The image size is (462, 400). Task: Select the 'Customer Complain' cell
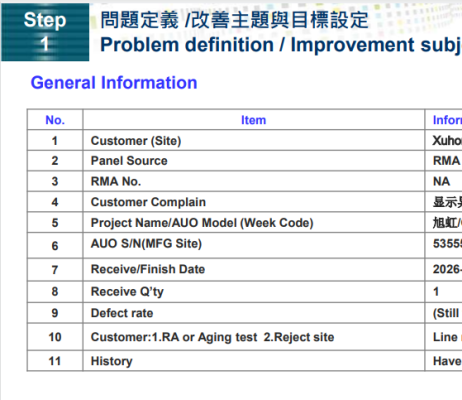coord(254,202)
